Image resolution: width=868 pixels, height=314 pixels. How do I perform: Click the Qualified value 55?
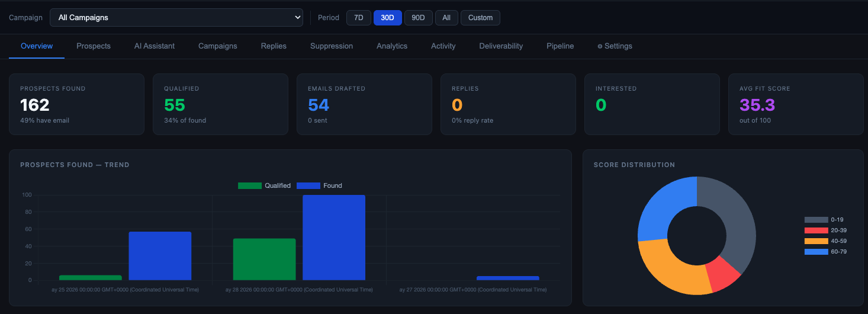pyautogui.click(x=175, y=105)
